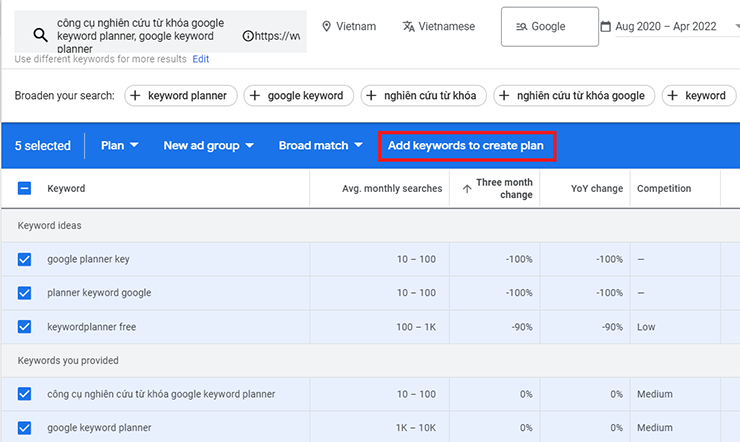Click the magnifier search icon
Image resolution: width=740 pixels, height=442 pixels.
point(41,34)
